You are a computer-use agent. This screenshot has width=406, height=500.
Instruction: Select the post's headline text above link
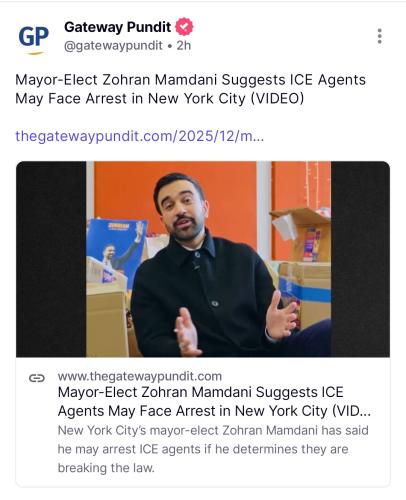pos(191,89)
